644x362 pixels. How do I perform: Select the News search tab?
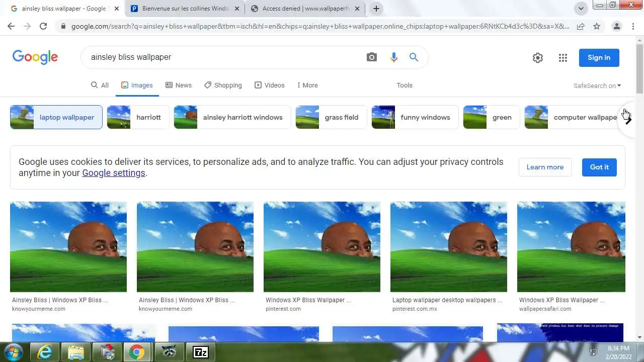(x=179, y=85)
